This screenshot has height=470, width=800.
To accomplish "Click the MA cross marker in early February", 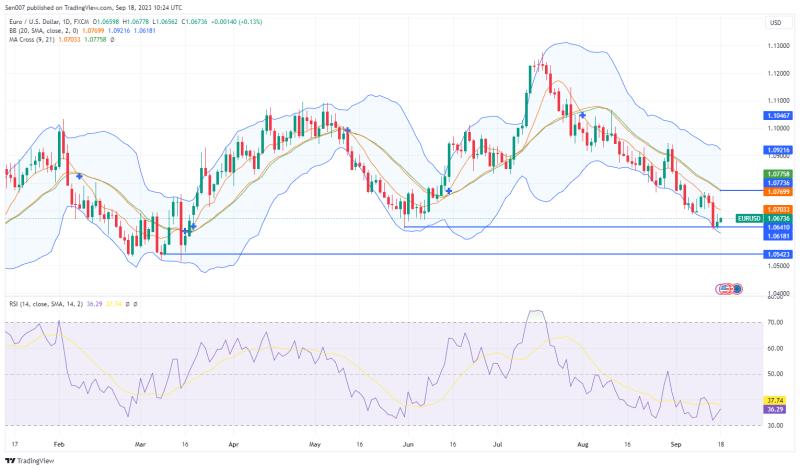I will [x=79, y=176].
